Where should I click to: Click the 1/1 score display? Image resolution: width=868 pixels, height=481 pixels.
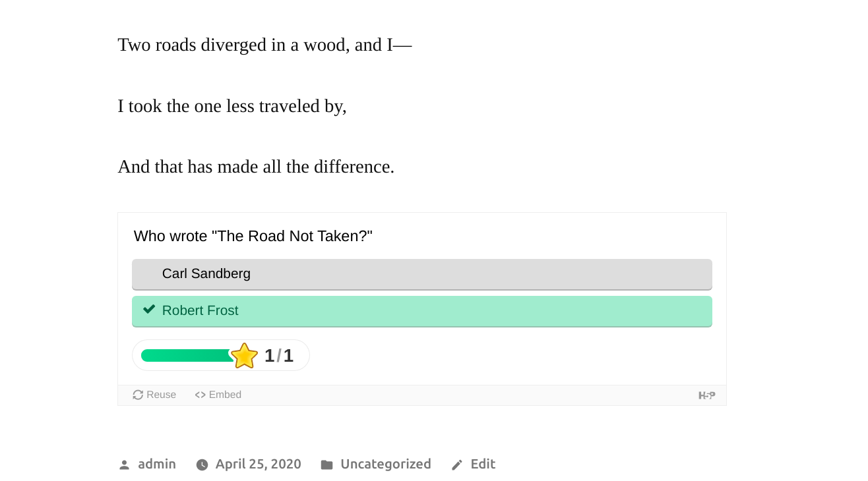pyautogui.click(x=279, y=355)
